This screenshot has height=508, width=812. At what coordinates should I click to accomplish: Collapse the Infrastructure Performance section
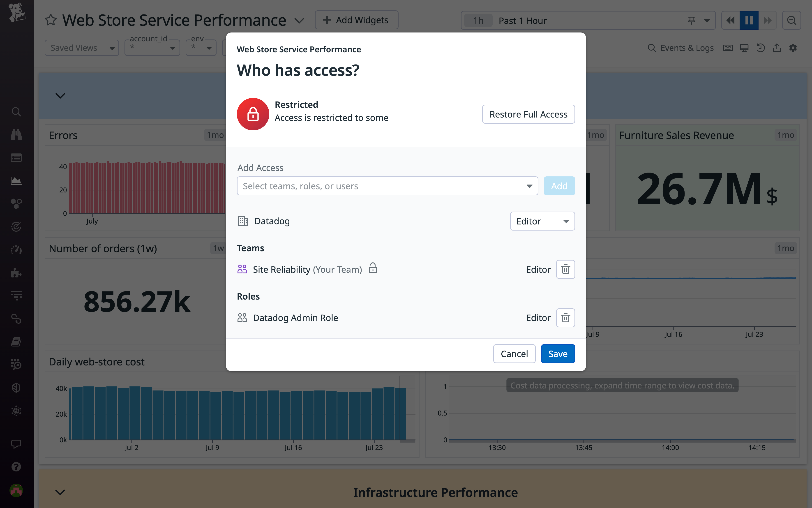[x=60, y=492]
